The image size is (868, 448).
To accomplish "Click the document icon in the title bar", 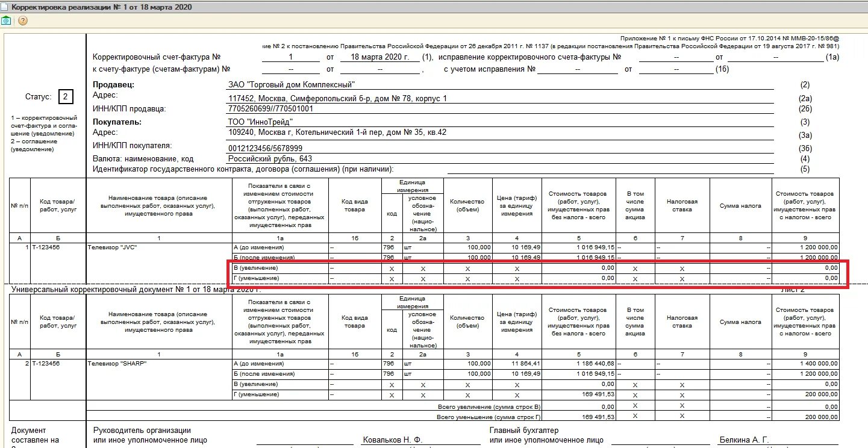I will [5, 6].
